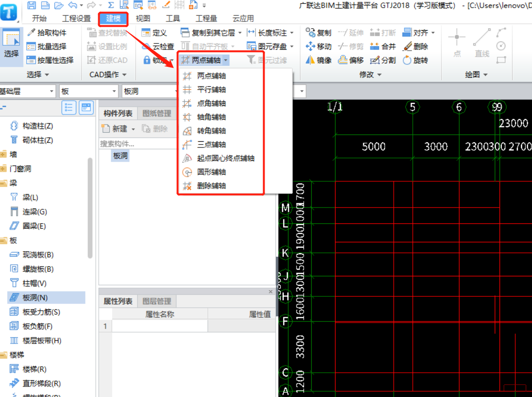
Task: Click the Undo arrow icon
Action: pos(72,5)
